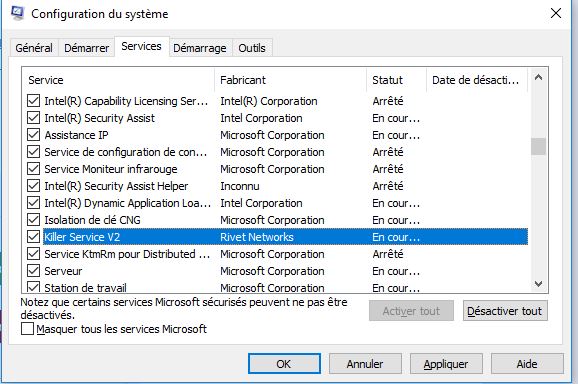The height and width of the screenshot is (384, 578).
Task: Click the System Configuration title bar icon
Action: (17, 13)
